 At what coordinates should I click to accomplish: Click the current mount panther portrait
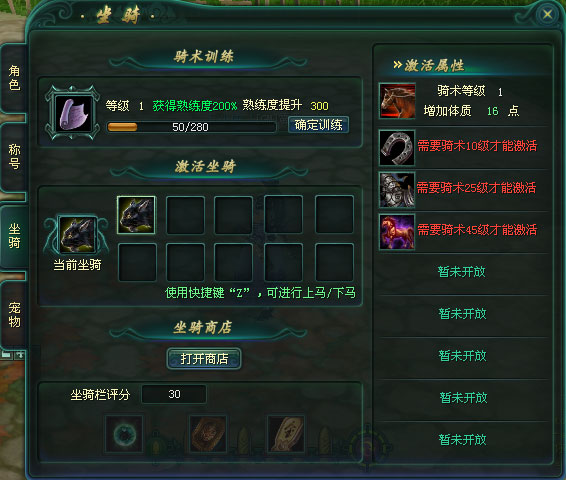(77, 235)
